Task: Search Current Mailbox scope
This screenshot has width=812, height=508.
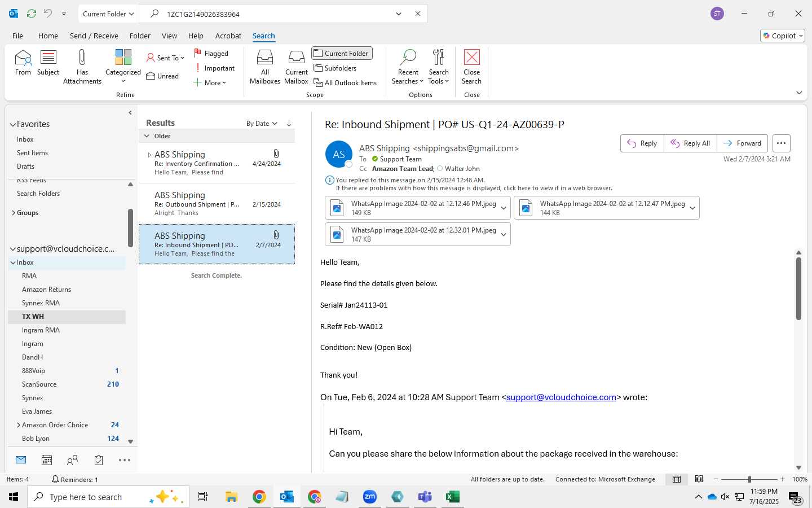Action: pyautogui.click(x=297, y=67)
